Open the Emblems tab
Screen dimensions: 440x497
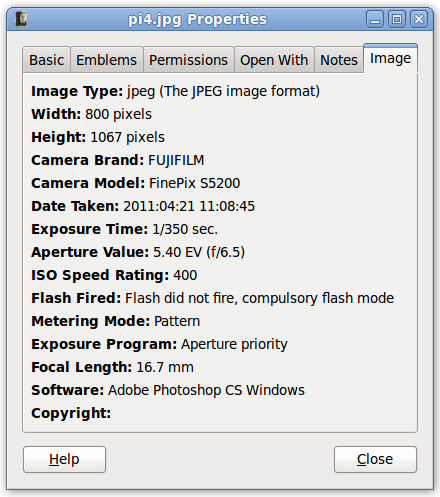pos(107,60)
